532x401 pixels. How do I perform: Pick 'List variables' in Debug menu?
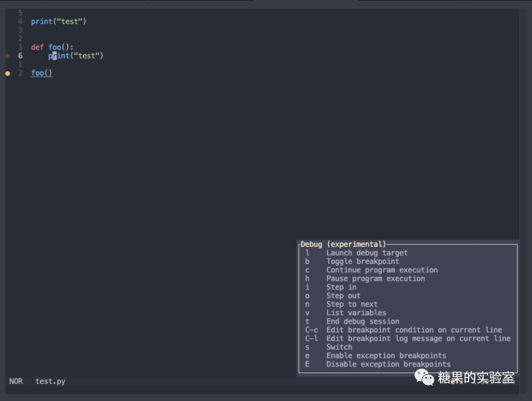[408, 313]
